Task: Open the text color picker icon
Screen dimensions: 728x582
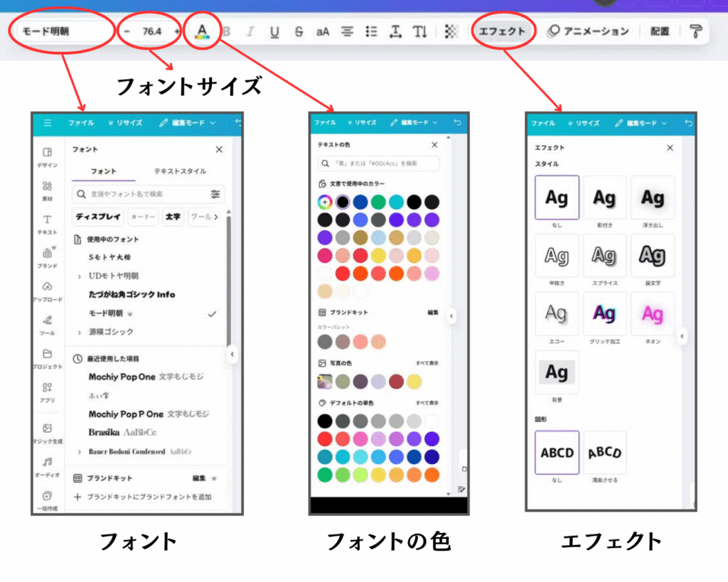Action: [202, 31]
